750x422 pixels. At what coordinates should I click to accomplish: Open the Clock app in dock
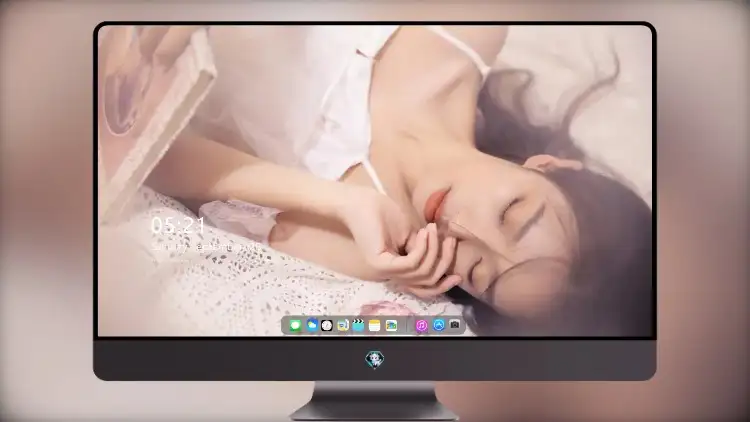pyautogui.click(x=327, y=326)
